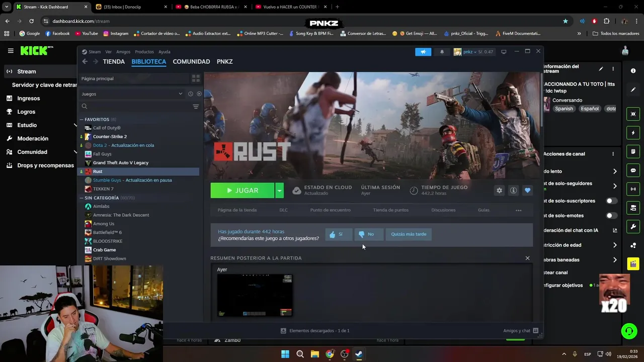644x362 pixels.
Task: Open Ver menu
Action: pos(108,52)
